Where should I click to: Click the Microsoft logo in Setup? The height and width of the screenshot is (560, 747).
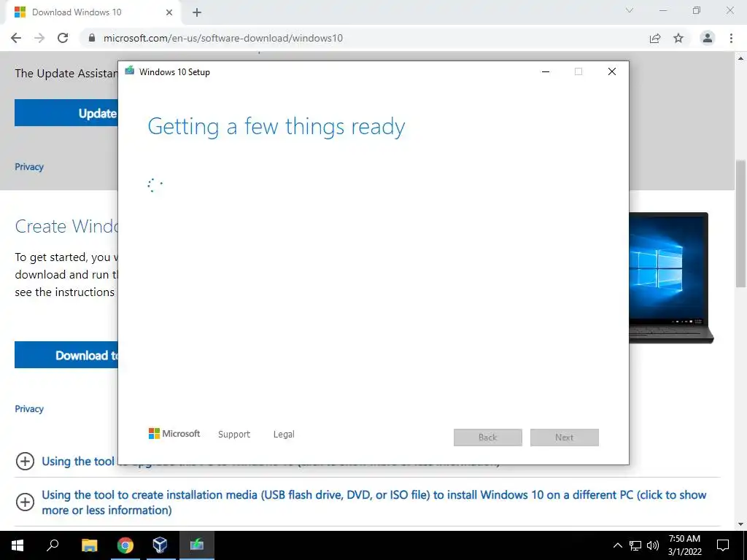tap(174, 434)
